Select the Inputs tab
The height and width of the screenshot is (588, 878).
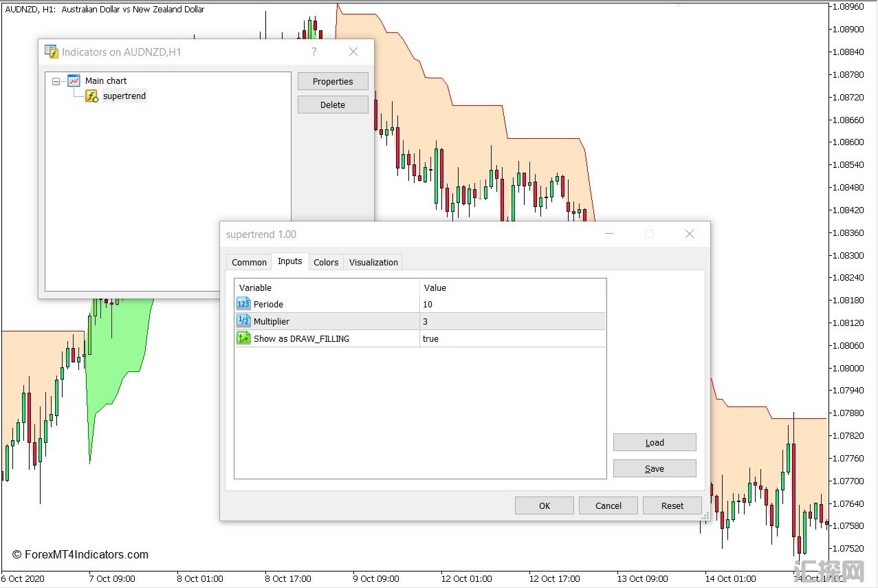[x=289, y=261]
